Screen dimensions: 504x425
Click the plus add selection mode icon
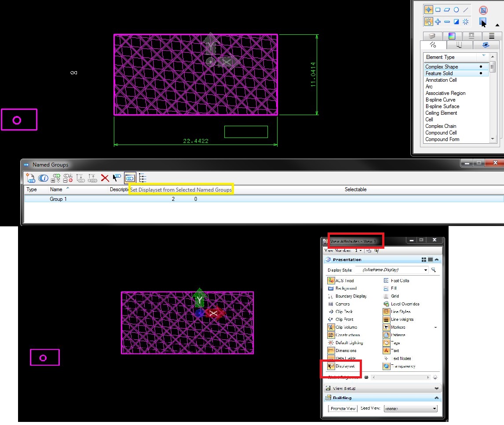(438, 22)
